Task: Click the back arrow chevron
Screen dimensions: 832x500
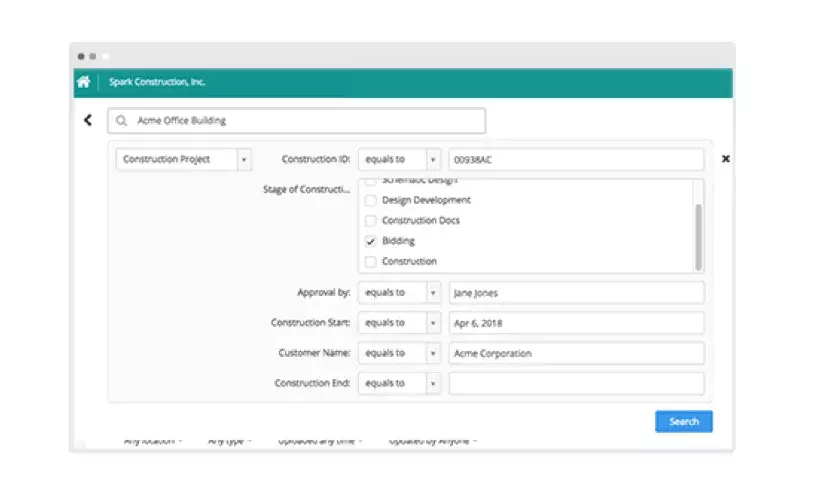Action: click(x=88, y=120)
